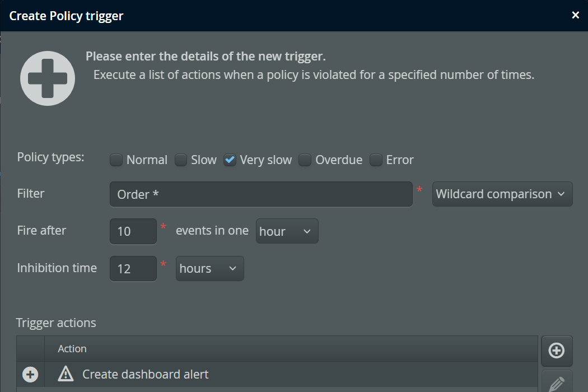Open the Inhibition time hours dropdown

(x=209, y=268)
